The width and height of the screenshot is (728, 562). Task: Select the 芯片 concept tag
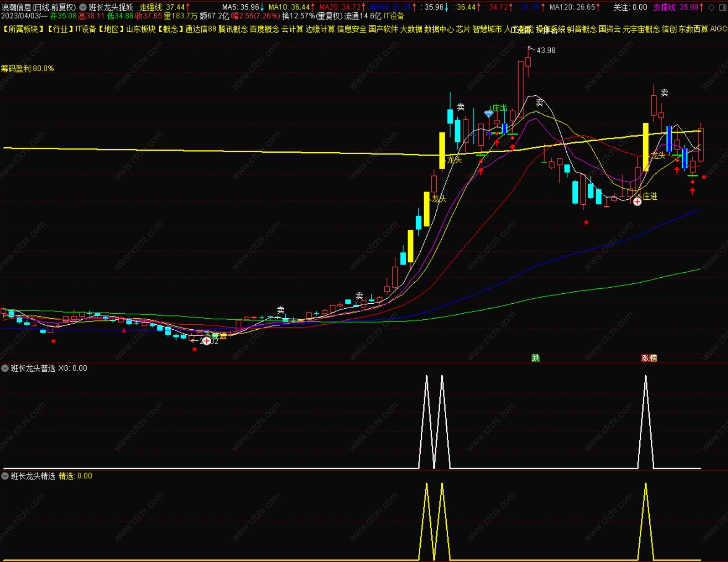(x=463, y=29)
